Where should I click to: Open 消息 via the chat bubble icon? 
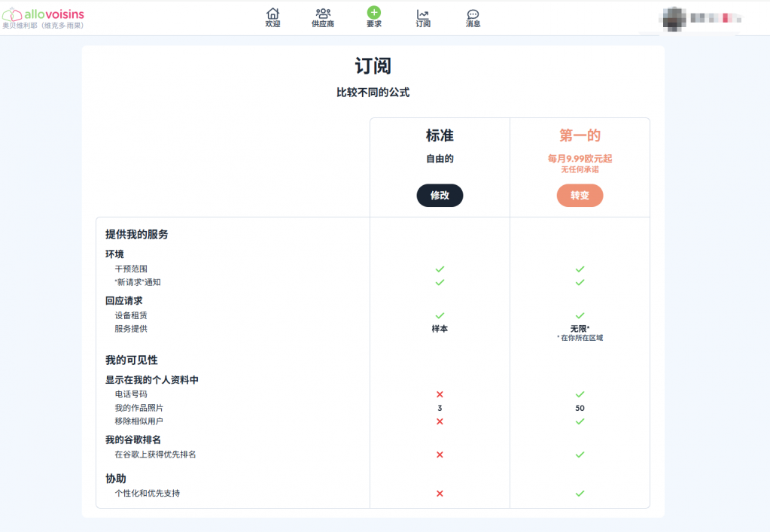pos(473,14)
